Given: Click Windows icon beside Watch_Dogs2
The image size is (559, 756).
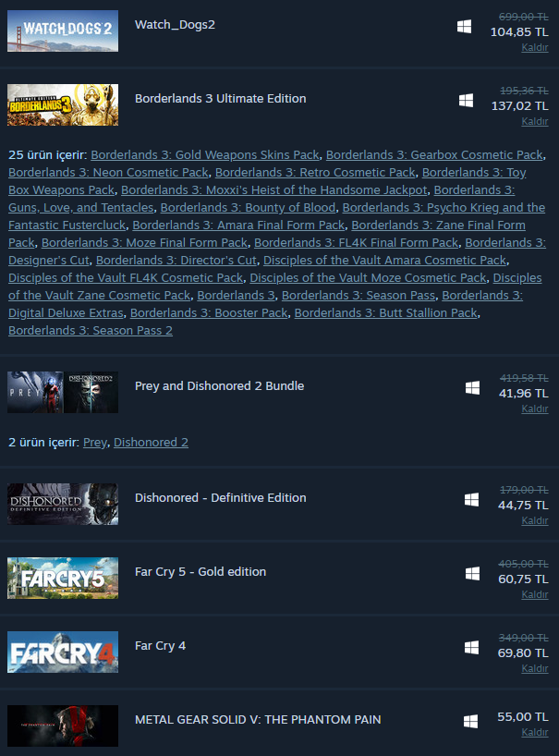Looking at the screenshot, I should [464, 27].
